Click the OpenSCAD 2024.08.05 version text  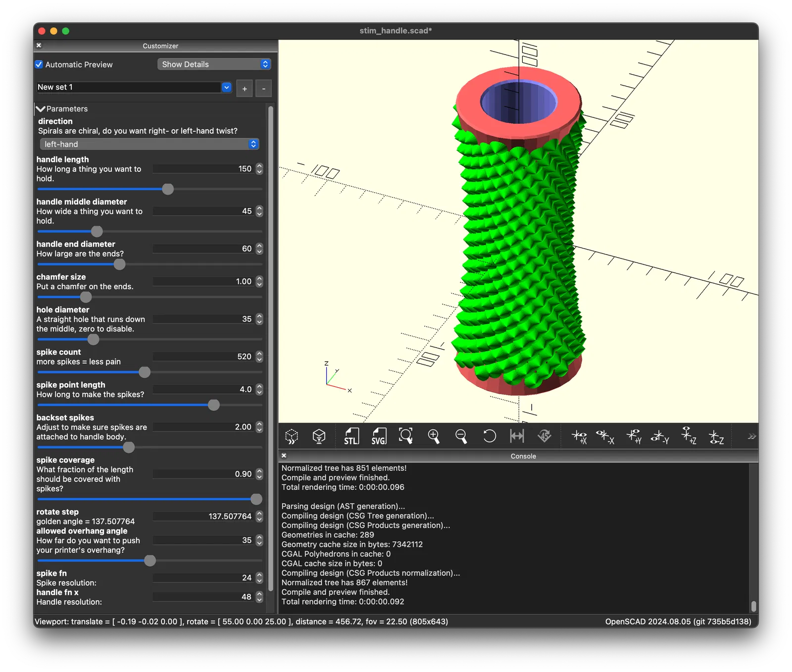click(678, 621)
